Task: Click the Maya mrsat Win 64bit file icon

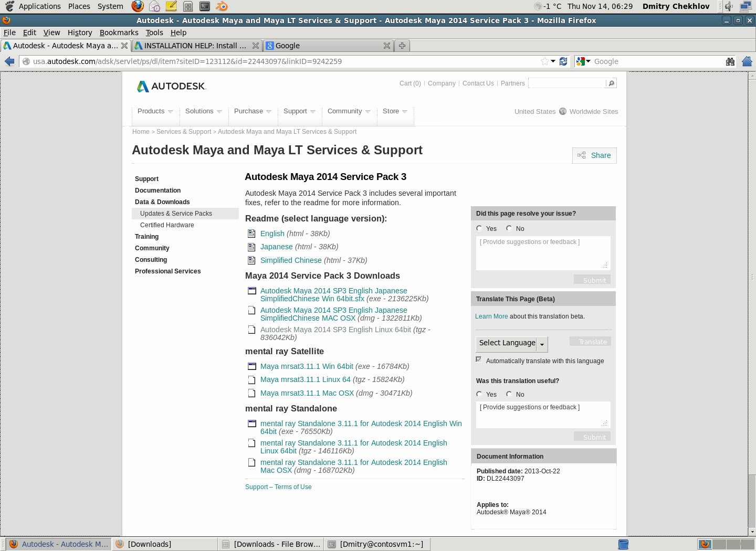Action: click(x=251, y=366)
